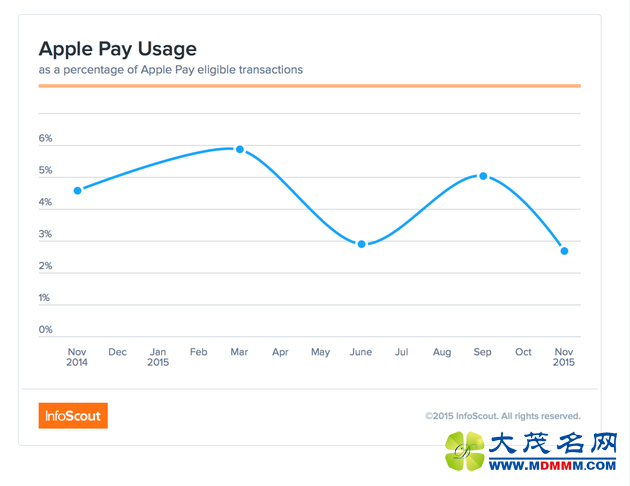
Task: Click the "0%" y-axis label
Action: [45, 329]
